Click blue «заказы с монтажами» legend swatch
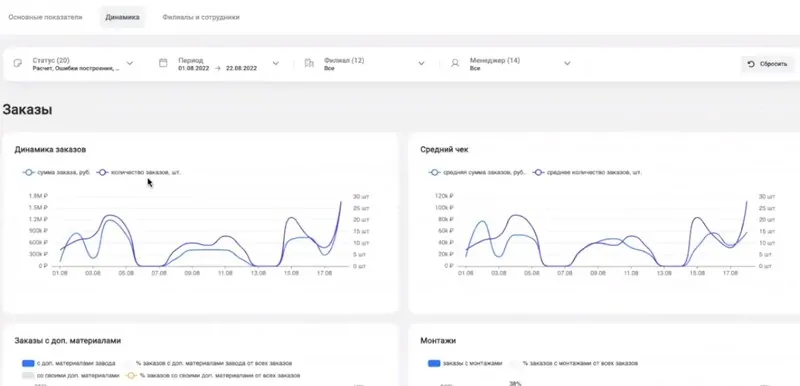 pos(434,364)
